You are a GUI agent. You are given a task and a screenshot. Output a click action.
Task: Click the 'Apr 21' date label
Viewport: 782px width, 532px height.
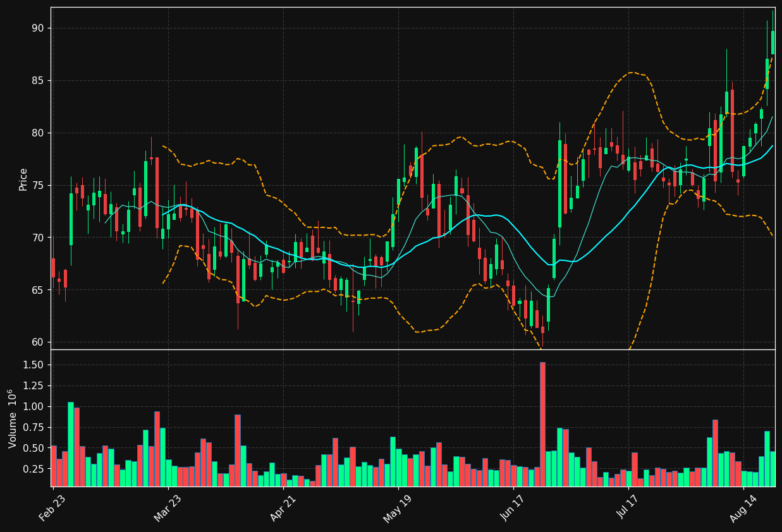[283, 508]
